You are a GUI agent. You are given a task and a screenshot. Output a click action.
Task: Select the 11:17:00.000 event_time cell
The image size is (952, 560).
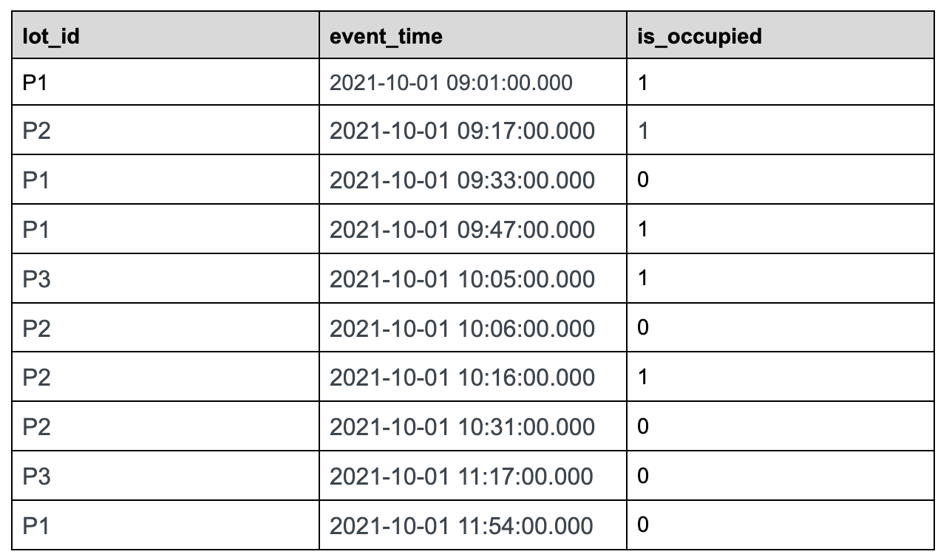point(461,477)
